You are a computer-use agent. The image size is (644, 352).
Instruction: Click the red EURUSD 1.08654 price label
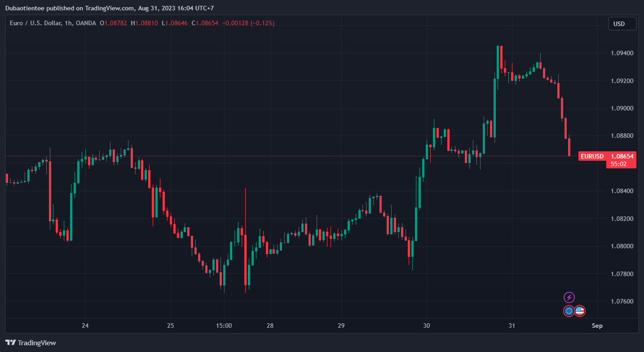click(607, 156)
